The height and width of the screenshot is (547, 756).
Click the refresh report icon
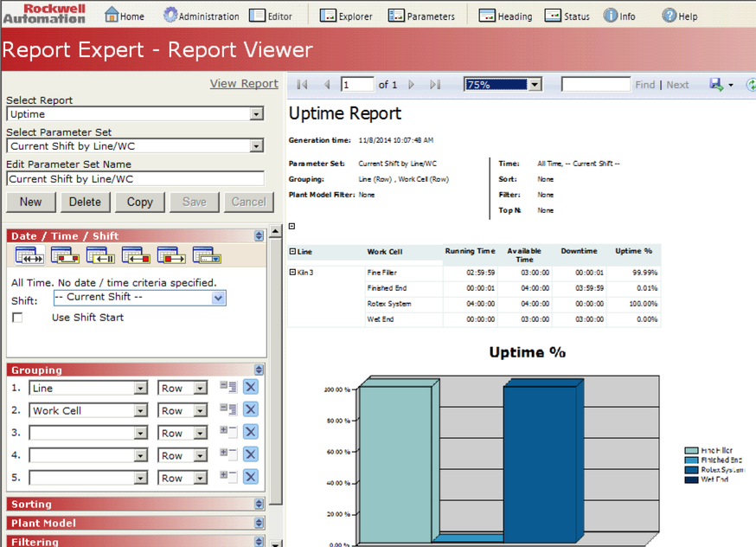(750, 85)
